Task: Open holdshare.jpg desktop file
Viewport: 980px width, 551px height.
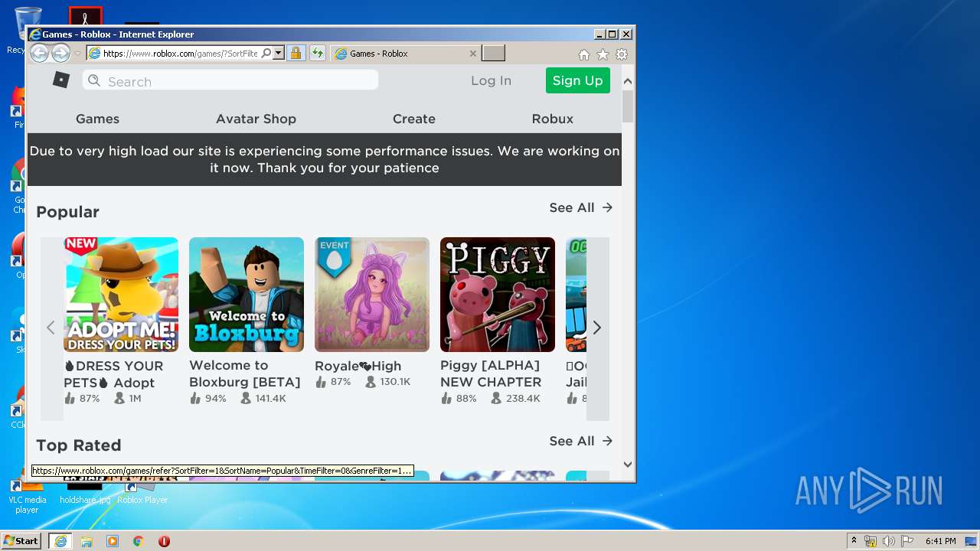Action: tap(85, 491)
